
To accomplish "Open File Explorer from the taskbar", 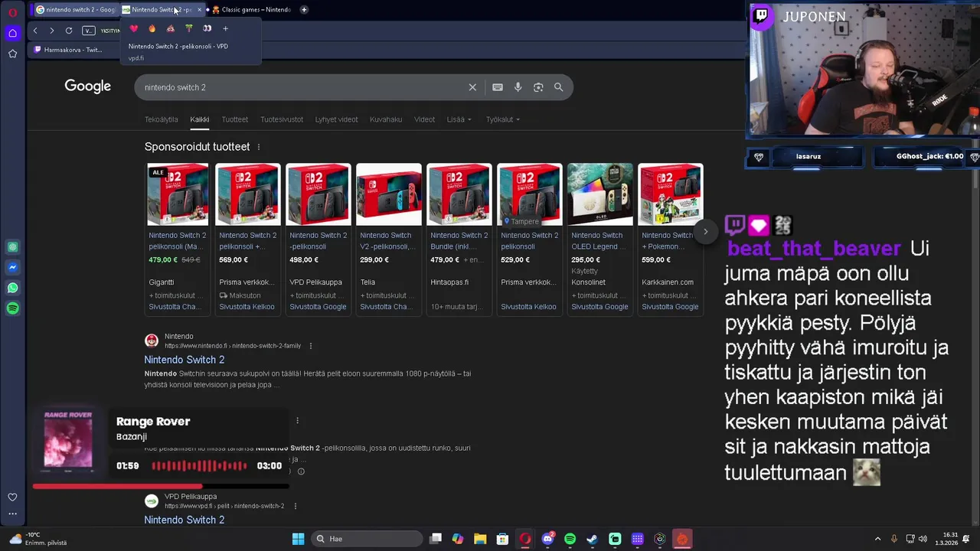I will coord(480,539).
